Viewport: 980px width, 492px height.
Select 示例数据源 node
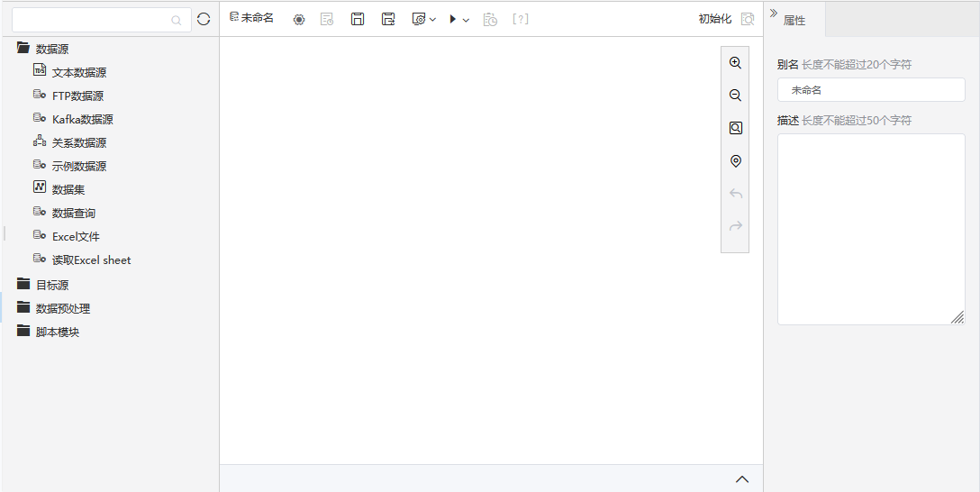pyautogui.click(x=79, y=167)
